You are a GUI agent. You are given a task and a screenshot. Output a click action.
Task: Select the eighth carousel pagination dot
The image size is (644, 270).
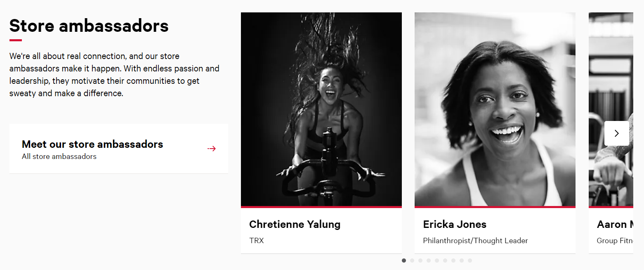(462, 261)
